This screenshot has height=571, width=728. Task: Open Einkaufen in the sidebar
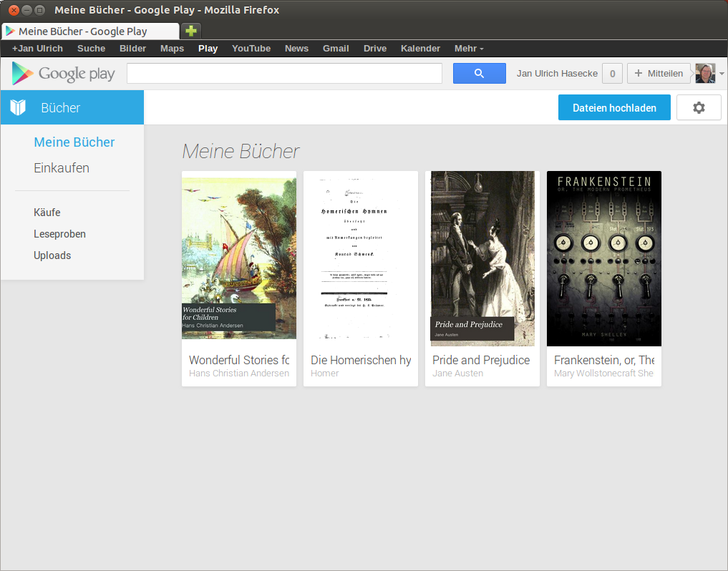coord(62,168)
